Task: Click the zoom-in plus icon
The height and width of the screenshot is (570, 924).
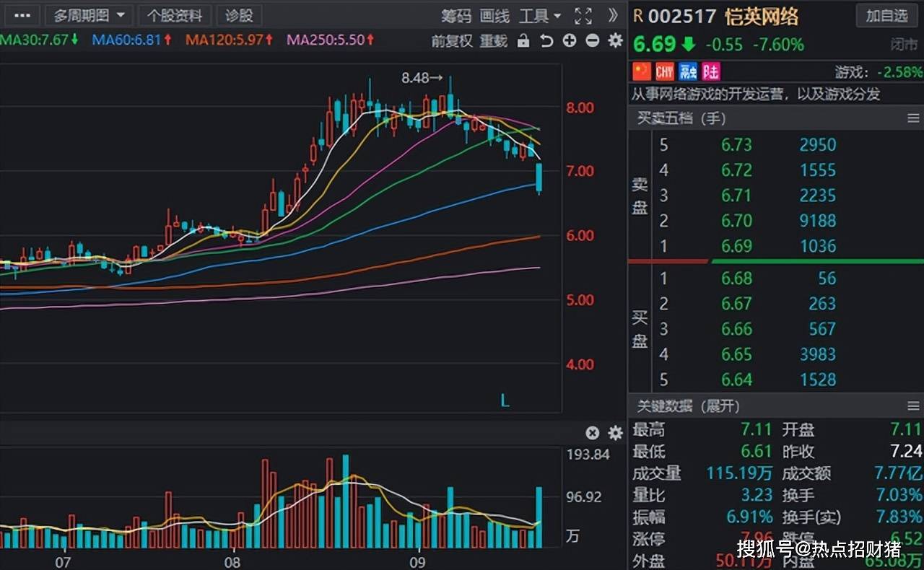Action: 570,41
